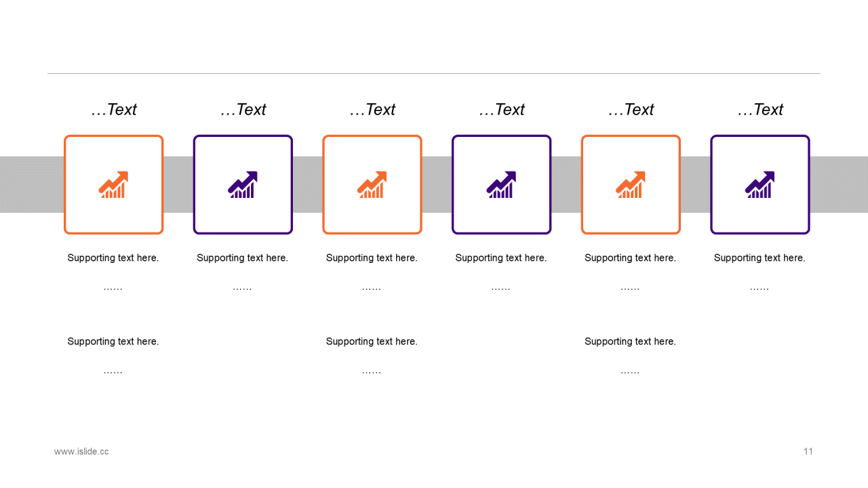This screenshot has height=488, width=868.
Task: Open the www.islide.cc footer link
Action: [x=81, y=451]
